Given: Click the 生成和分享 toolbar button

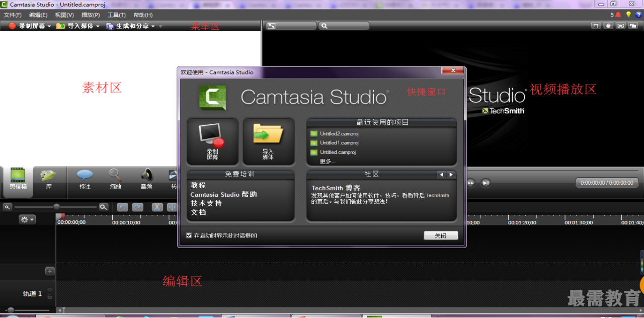Looking at the screenshot, I should coord(128,26).
